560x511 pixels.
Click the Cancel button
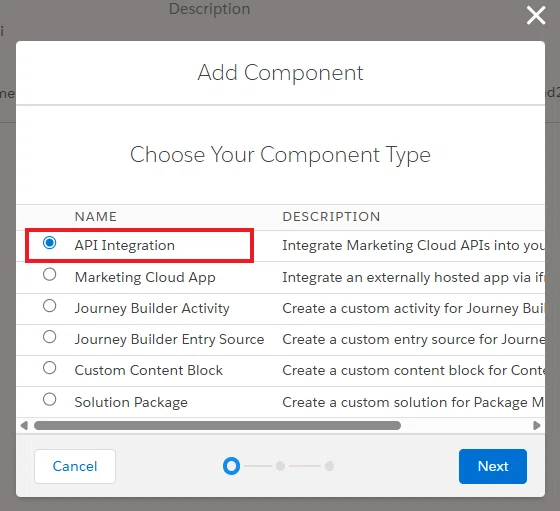(75, 466)
